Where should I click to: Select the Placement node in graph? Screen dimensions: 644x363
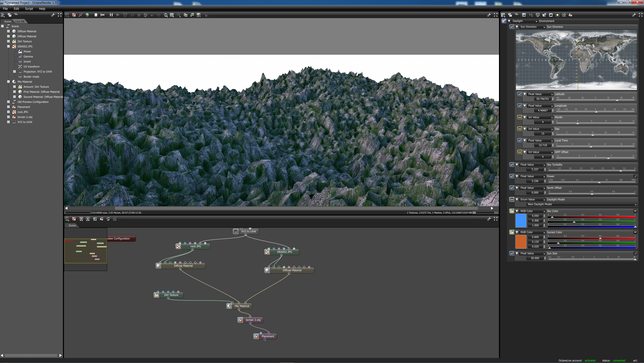click(268, 336)
